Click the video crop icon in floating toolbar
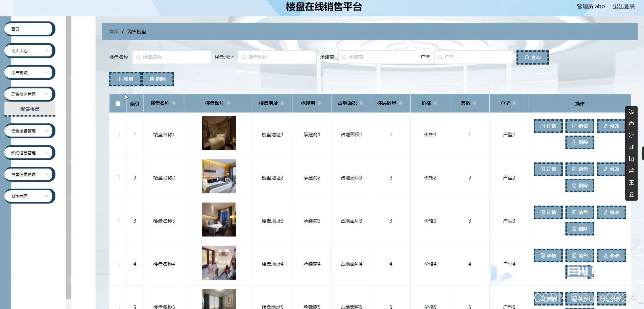The width and height of the screenshot is (644, 309). pyautogui.click(x=631, y=159)
